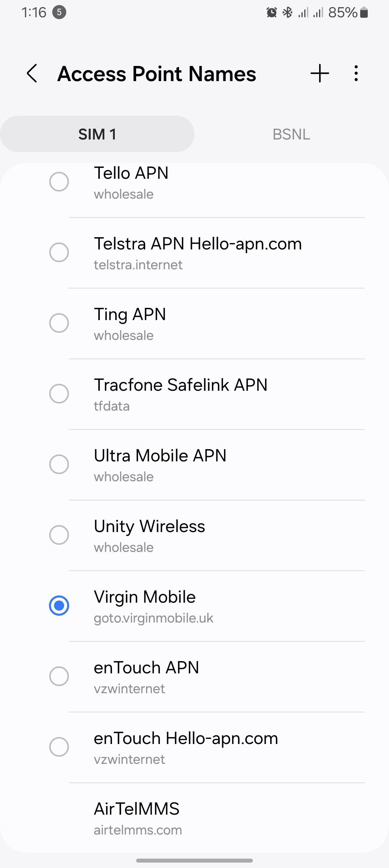This screenshot has height=868, width=389.
Task: Switch to the SIM 1 tab
Action: click(97, 134)
